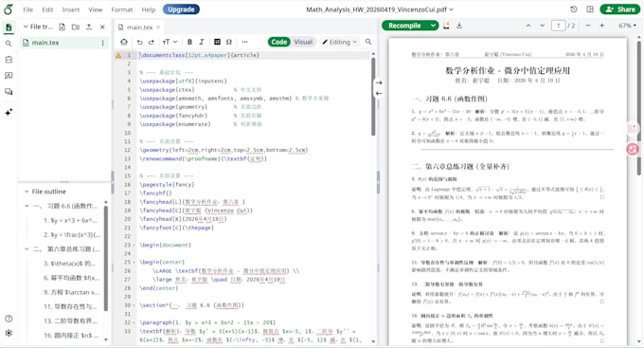Open the View menu
The width and height of the screenshot is (644, 348).
coord(96,9)
